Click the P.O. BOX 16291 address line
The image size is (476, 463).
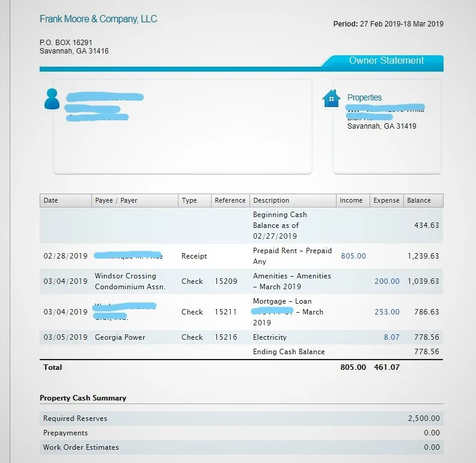click(x=66, y=43)
